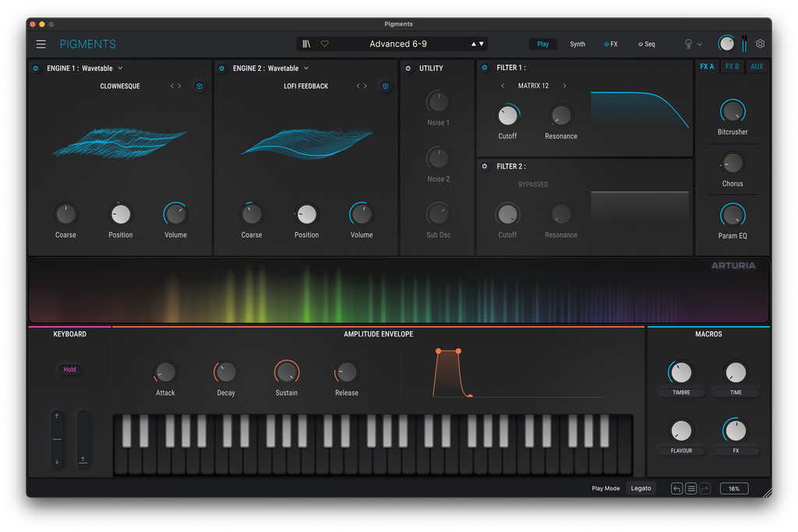Click the Sub Osc knob
This screenshot has width=798, height=532.
click(x=438, y=214)
